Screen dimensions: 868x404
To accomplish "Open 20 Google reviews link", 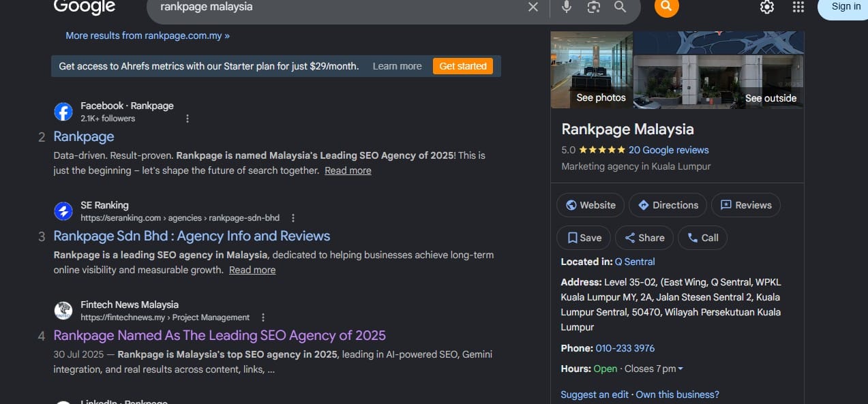I will [x=669, y=150].
